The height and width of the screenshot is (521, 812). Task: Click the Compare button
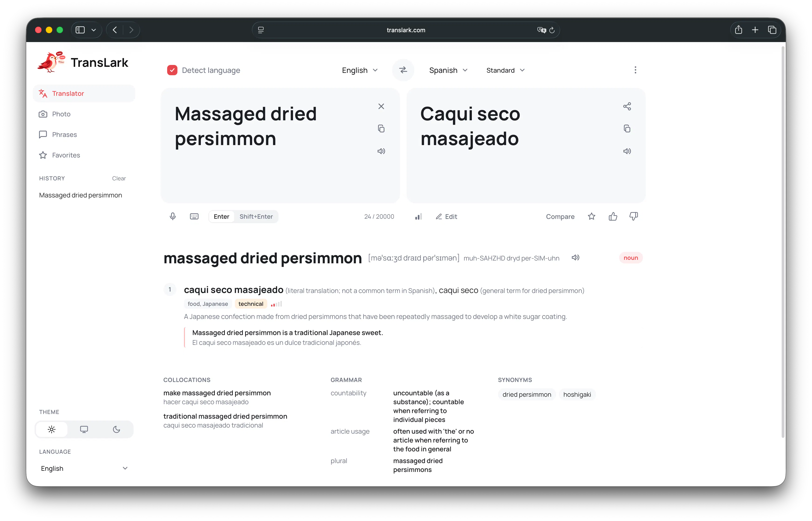pos(560,217)
